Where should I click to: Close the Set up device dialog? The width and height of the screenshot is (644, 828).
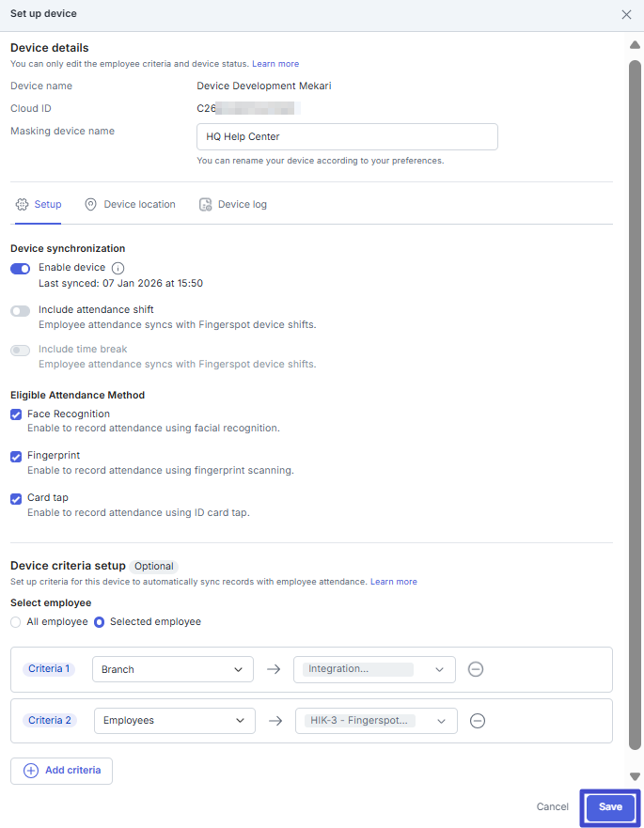click(x=627, y=14)
